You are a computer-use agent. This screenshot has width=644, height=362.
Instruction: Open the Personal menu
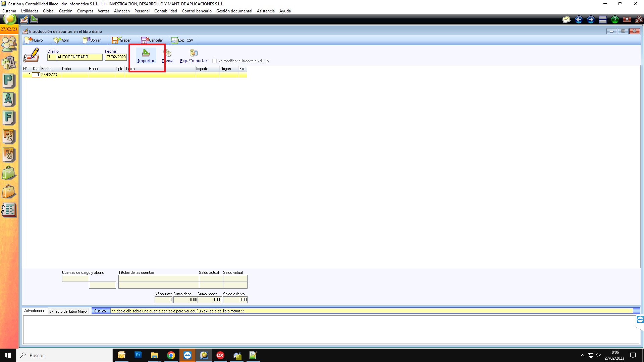142,11
